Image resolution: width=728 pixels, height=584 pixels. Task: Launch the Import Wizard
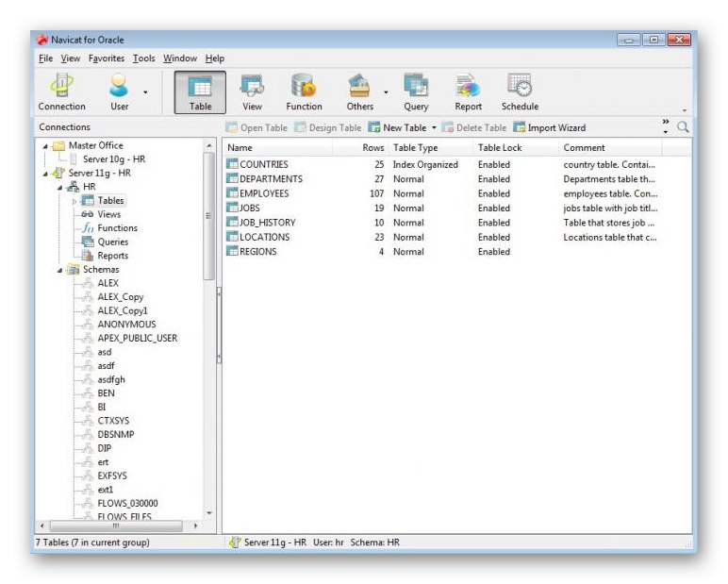tap(549, 127)
